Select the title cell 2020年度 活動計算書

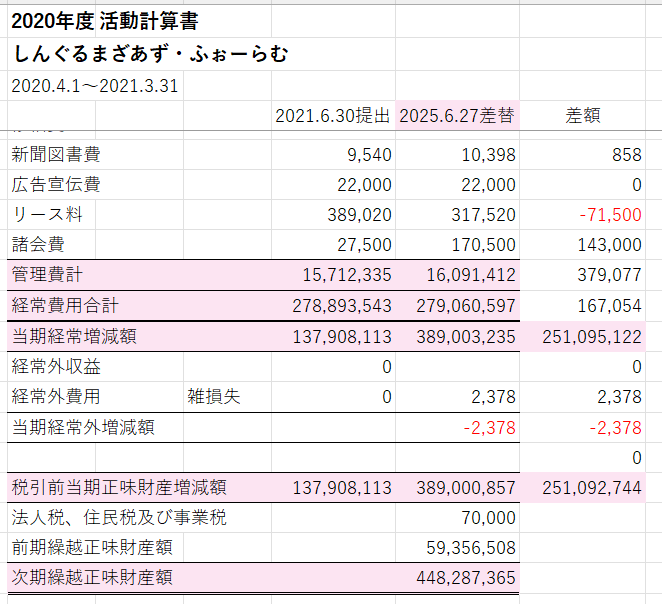[105, 21]
